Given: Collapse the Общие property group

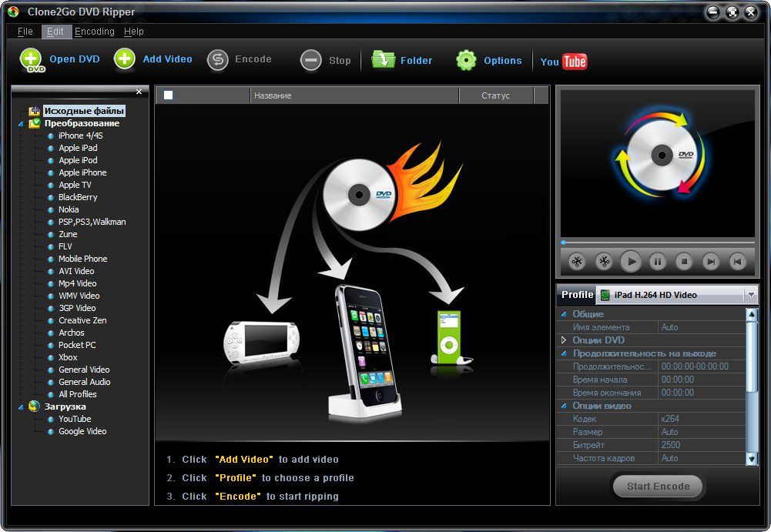Looking at the screenshot, I should click(564, 314).
